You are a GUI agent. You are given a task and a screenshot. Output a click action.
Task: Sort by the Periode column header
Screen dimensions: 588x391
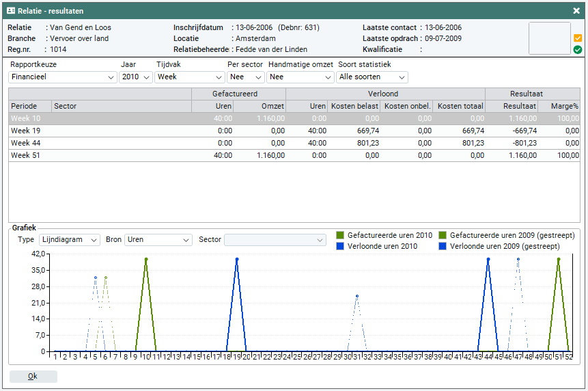pos(30,106)
